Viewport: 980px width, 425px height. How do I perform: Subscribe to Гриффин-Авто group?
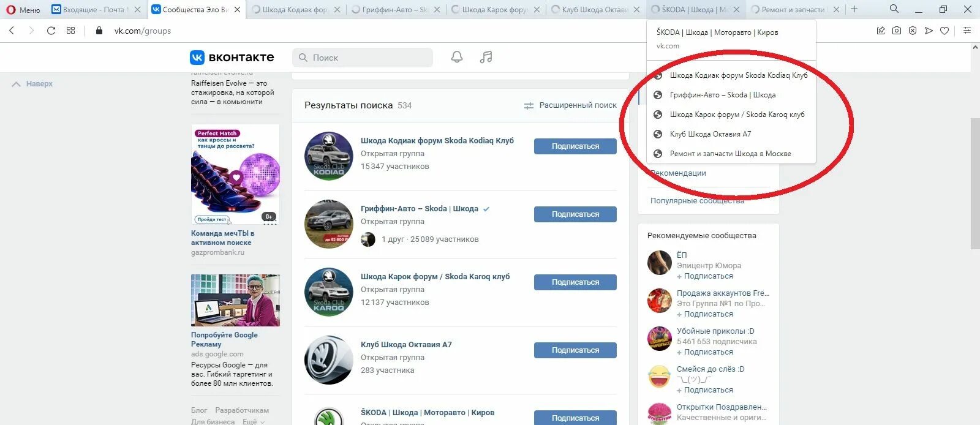click(575, 214)
